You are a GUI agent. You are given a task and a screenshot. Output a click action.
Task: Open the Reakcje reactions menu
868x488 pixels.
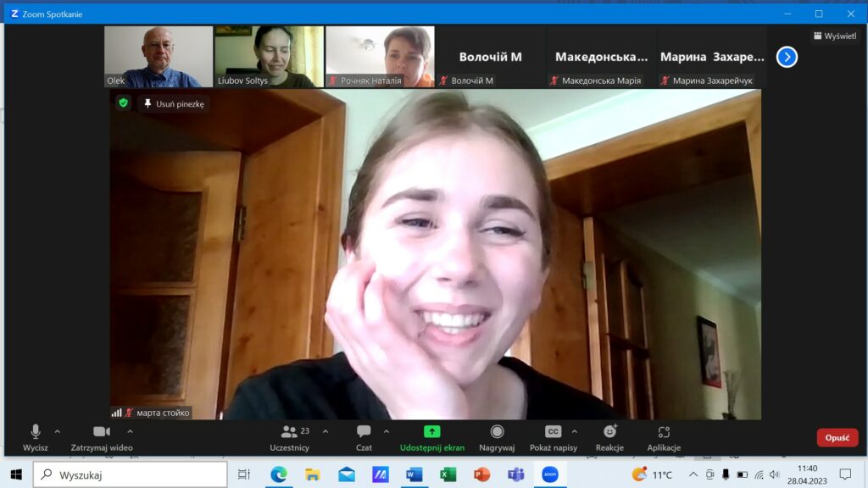tap(609, 438)
